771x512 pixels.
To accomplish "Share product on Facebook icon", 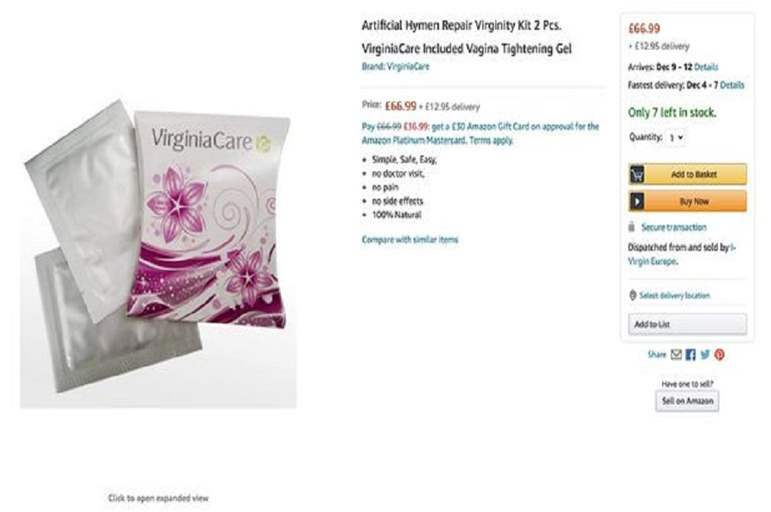I will tap(690, 355).
